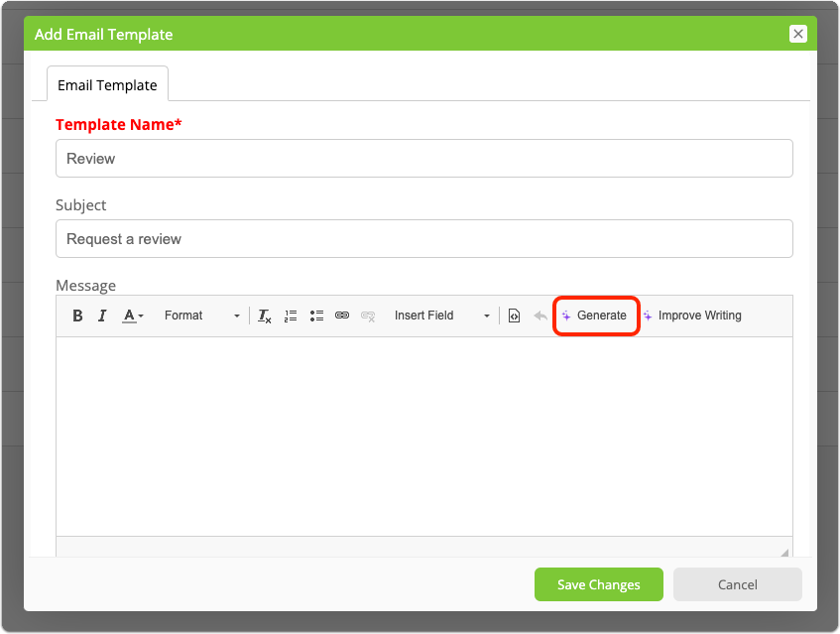
Task: Click inside the Subject field
Action: [424, 238]
